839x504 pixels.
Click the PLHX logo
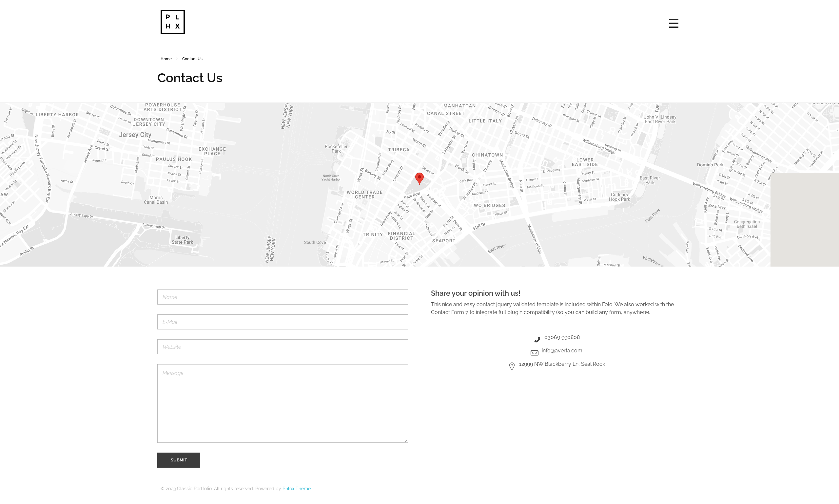pyautogui.click(x=173, y=22)
